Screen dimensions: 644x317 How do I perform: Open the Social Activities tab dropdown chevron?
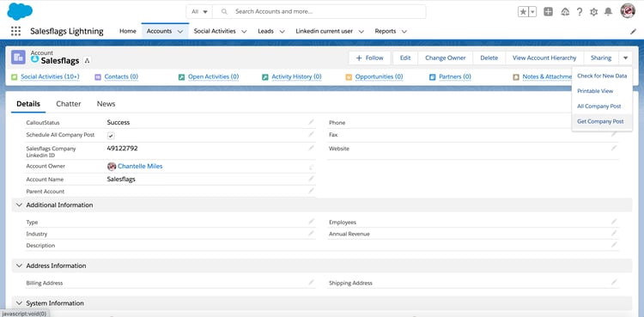coord(244,31)
